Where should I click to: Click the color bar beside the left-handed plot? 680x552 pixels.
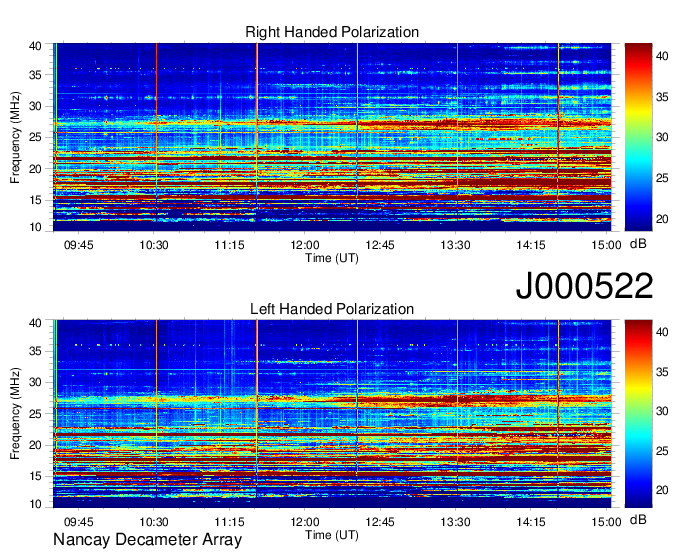tap(638, 414)
